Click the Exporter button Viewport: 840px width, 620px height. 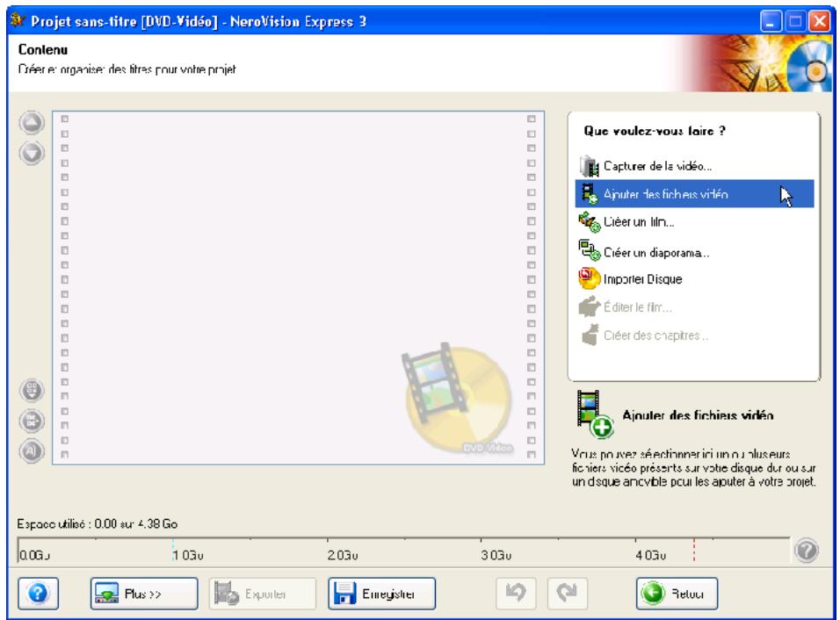tap(263, 594)
